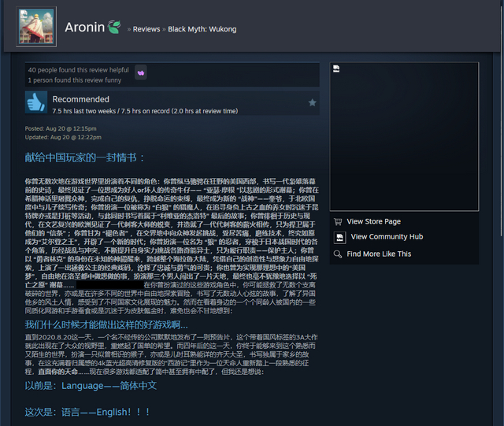Open the Black Myth: Wukong breadcrumb link

pyautogui.click(x=202, y=29)
